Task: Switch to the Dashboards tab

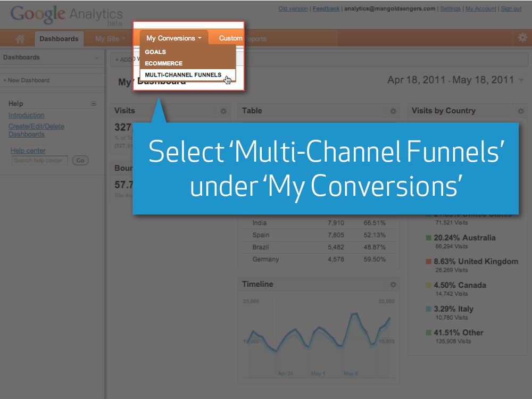Action: 59,38
